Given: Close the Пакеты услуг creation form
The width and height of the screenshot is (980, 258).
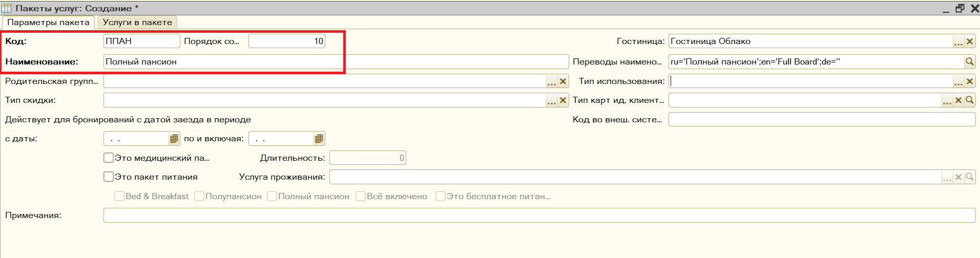Looking at the screenshot, I should pyautogui.click(x=974, y=8).
